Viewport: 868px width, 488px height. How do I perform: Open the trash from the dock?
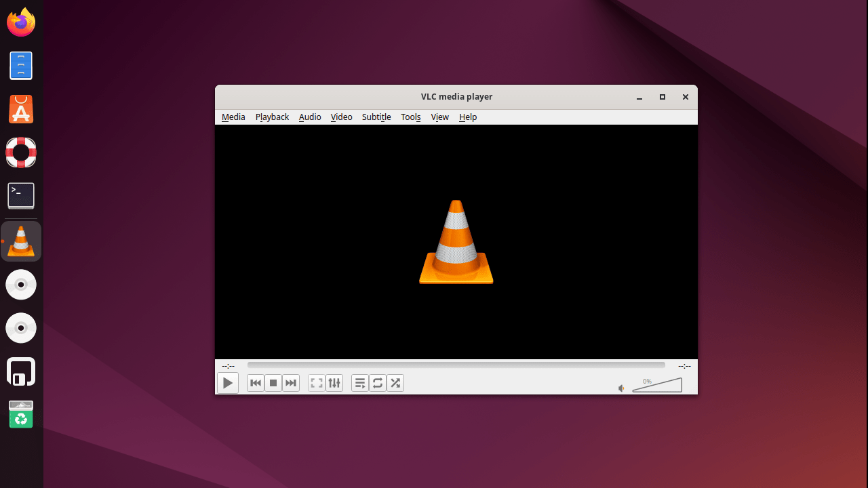20,414
